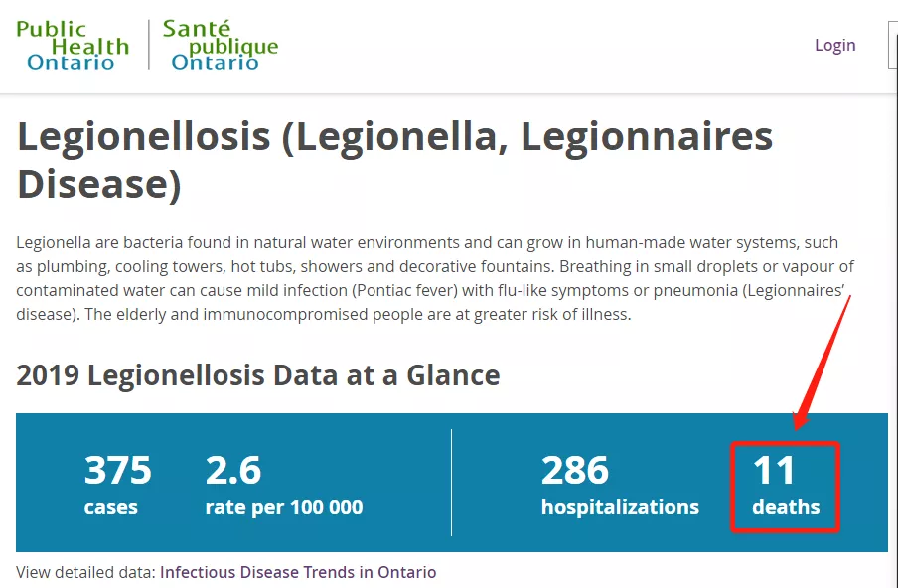
Task: Click the word 'Disease)' in the title
Action: 99,185
